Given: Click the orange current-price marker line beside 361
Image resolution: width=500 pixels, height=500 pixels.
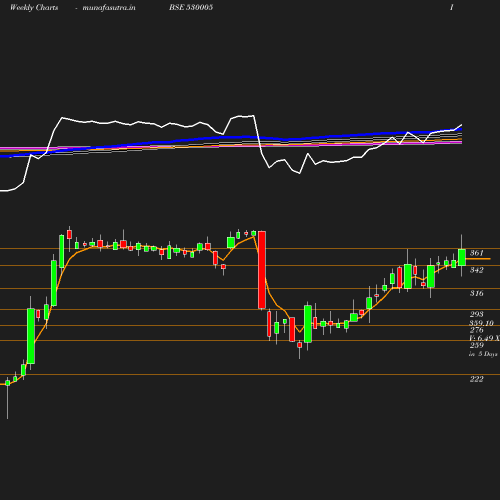Looking at the screenshot, I should [x=478, y=259].
